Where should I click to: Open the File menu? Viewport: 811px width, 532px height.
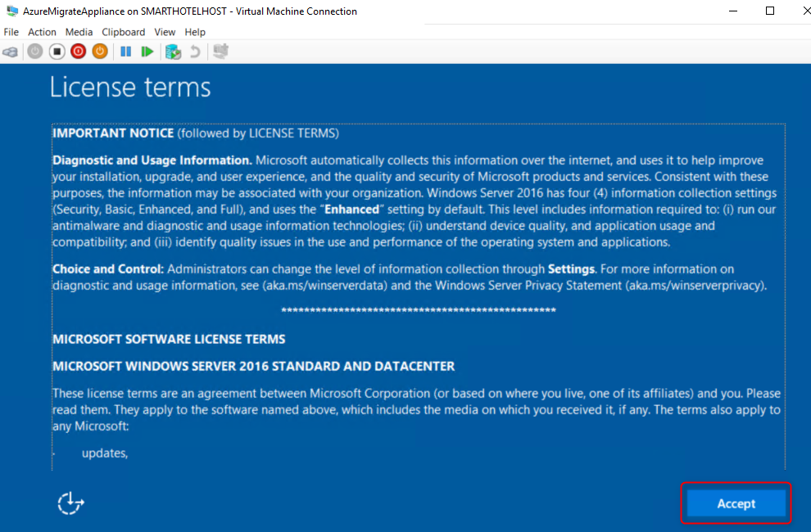[11, 32]
